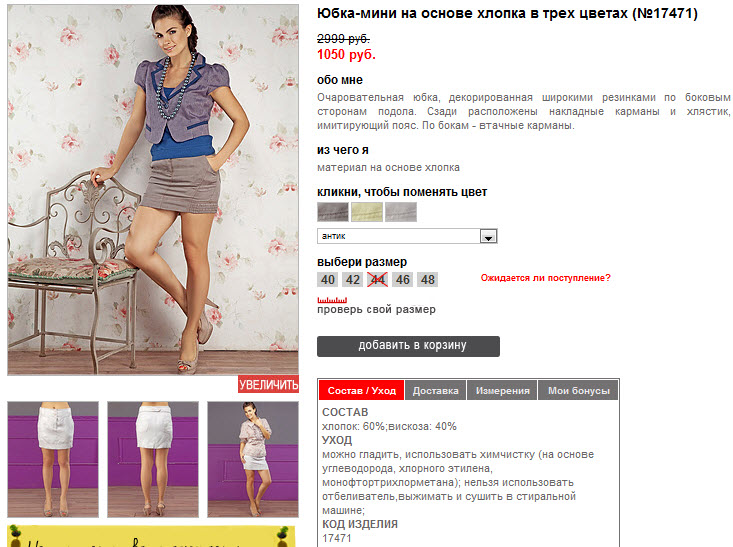Open the Доставка tab

point(436,390)
